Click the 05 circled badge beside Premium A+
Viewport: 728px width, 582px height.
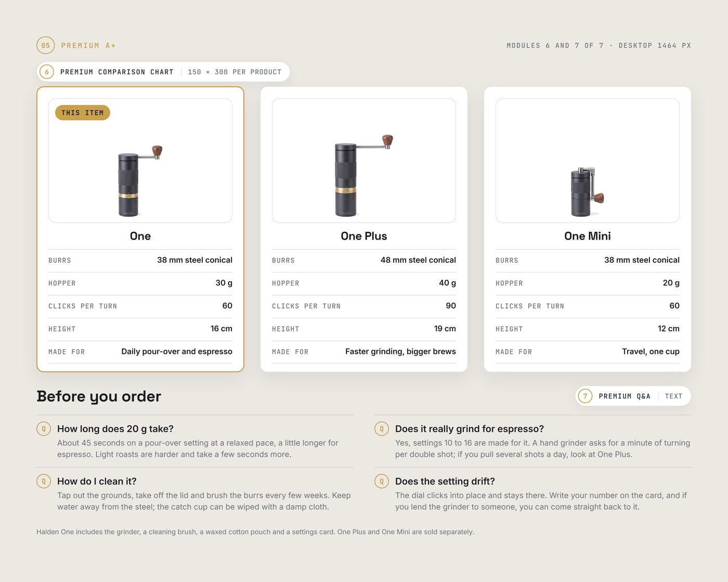tap(46, 46)
